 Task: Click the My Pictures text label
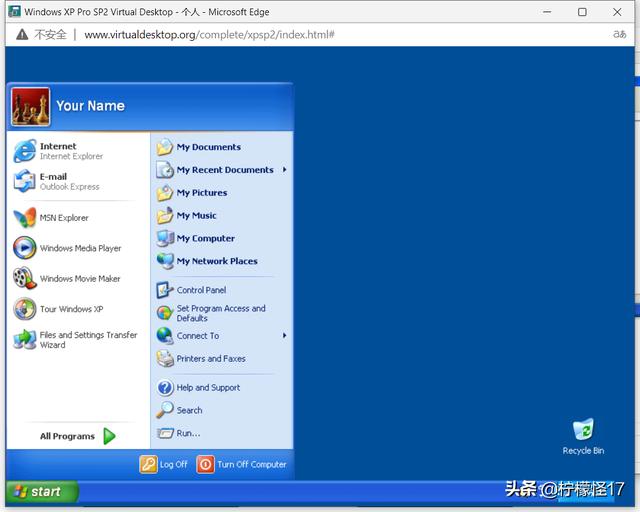tap(202, 193)
